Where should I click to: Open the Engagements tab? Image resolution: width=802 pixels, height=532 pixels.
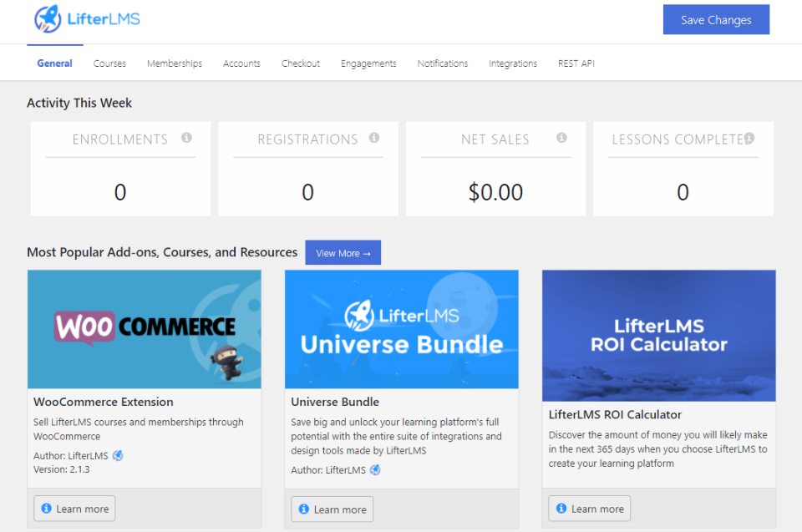click(368, 63)
